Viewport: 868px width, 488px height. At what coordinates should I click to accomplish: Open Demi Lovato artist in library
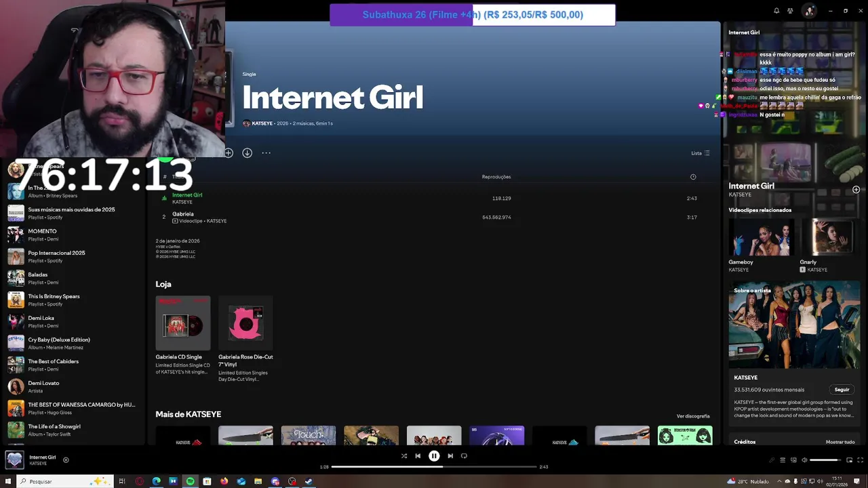tap(71, 386)
